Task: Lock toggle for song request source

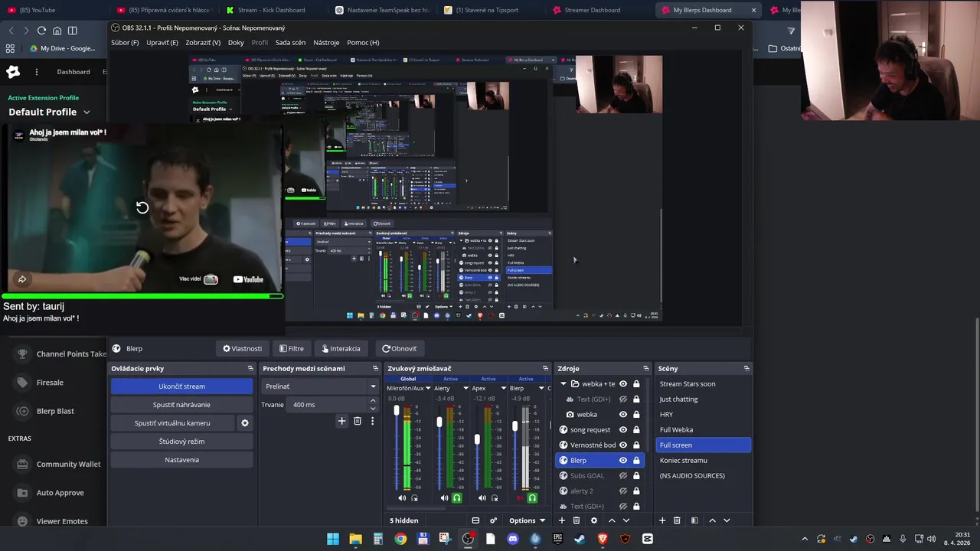Action: click(x=636, y=429)
